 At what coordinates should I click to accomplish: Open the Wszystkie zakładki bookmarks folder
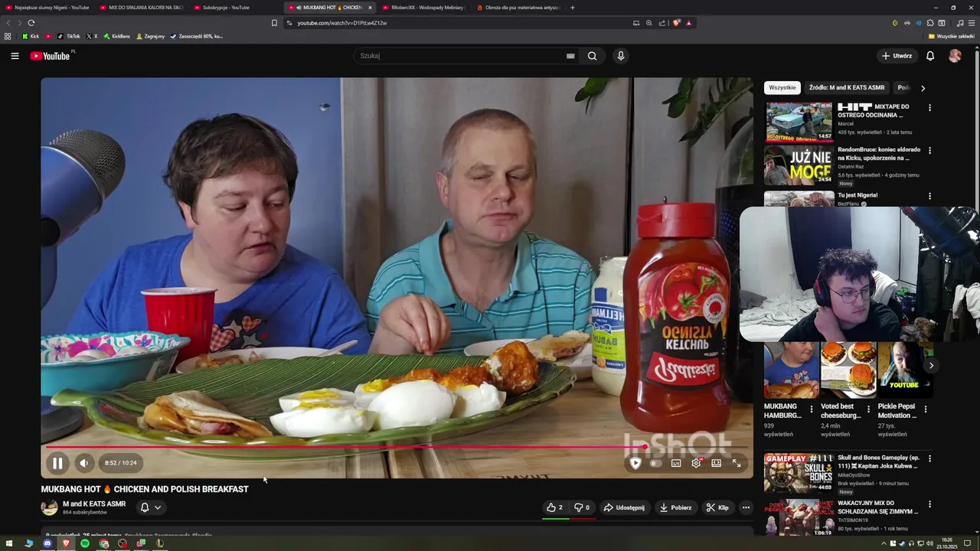(x=952, y=36)
